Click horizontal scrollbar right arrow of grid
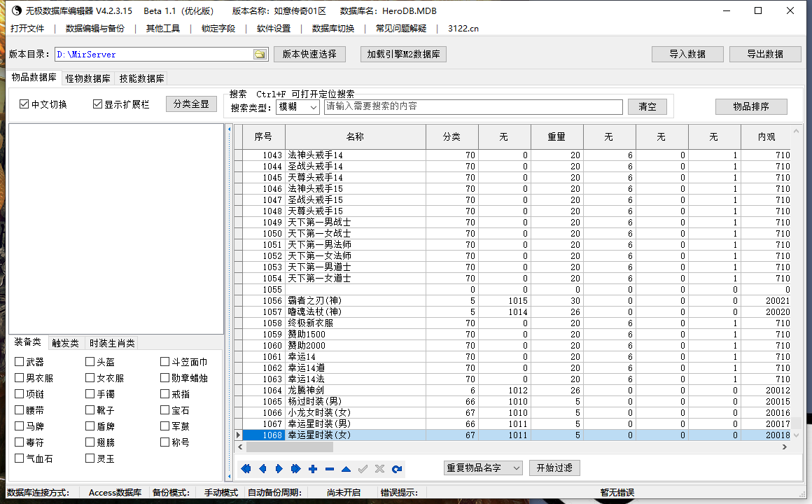The height and width of the screenshot is (504, 812). click(x=785, y=447)
